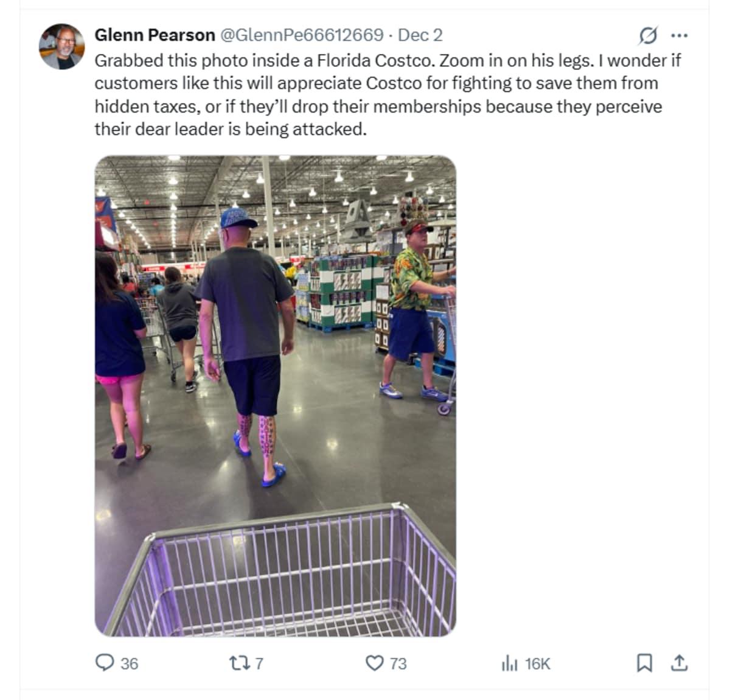Share the post via upload icon
The height and width of the screenshot is (700, 730).
(679, 663)
